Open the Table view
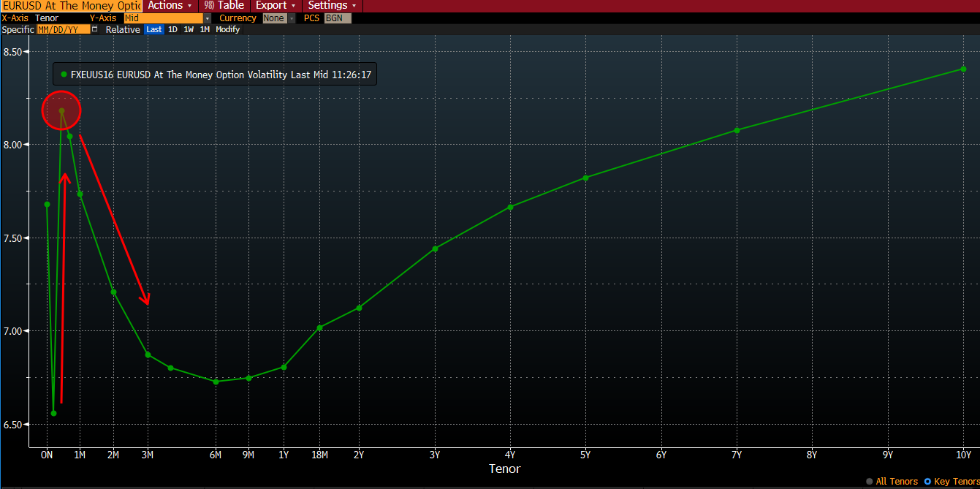 click(x=225, y=5)
